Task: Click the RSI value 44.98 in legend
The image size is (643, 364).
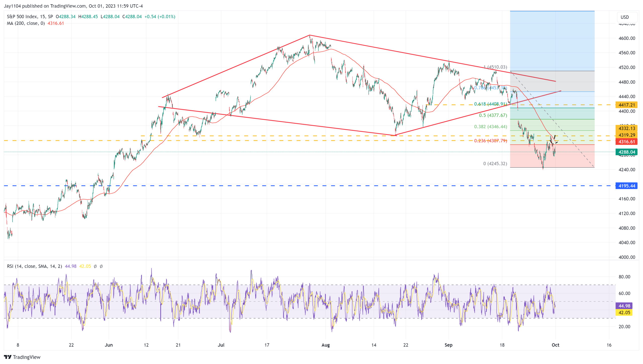Action: 71,266
